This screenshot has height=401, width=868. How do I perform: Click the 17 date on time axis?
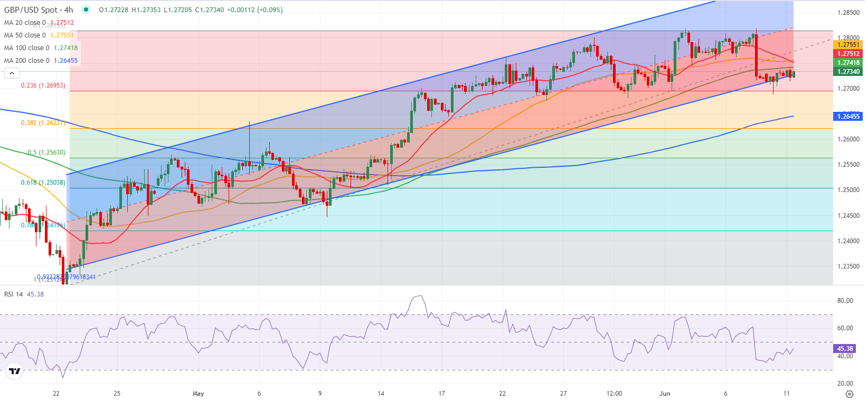(x=441, y=394)
